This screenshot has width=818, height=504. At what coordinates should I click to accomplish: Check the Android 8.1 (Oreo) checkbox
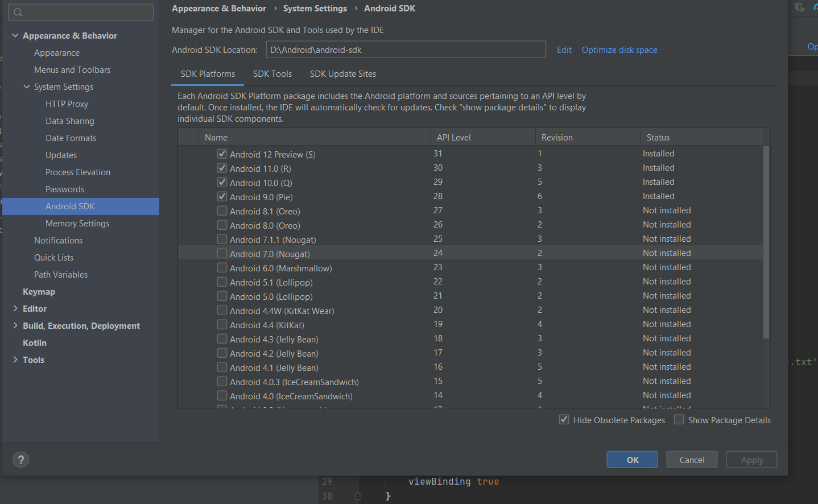coord(222,211)
